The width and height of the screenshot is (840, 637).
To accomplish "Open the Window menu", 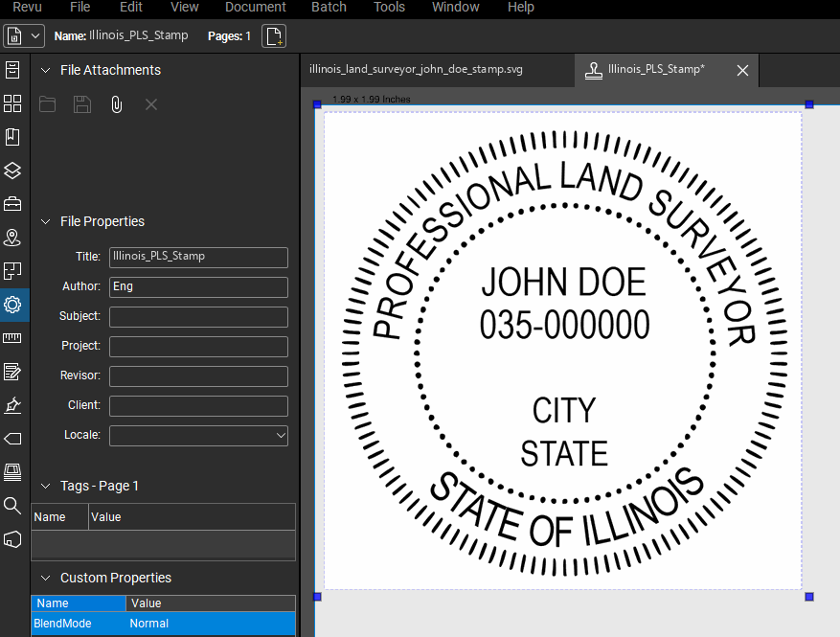I will click(x=455, y=7).
